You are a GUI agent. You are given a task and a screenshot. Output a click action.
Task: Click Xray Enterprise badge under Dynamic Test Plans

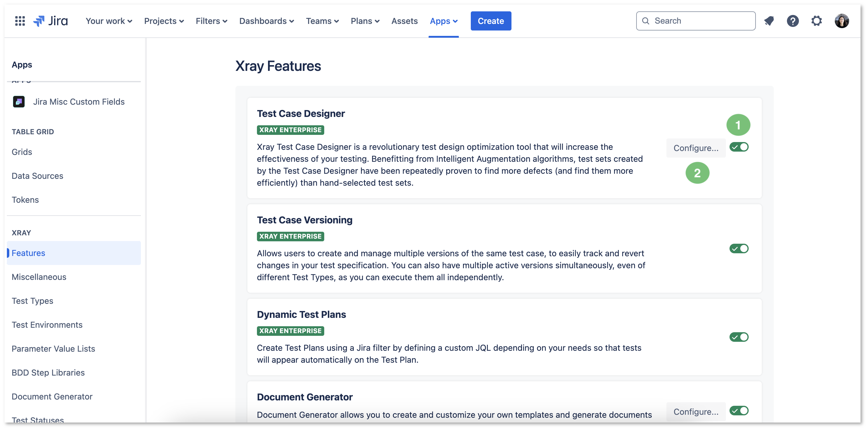point(290,331)
